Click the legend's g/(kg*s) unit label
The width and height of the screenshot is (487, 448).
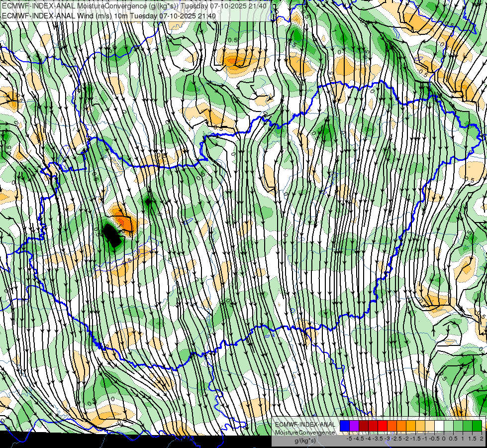point(305,441)
